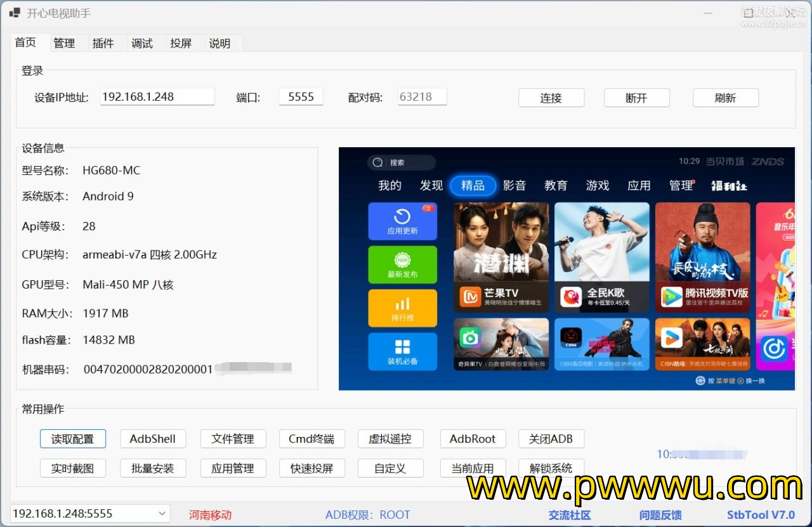Click the StbTool V7.0 version link
The width and height of the screenshot is (812, 527).
pyautogui.click(x=761, y=515)
